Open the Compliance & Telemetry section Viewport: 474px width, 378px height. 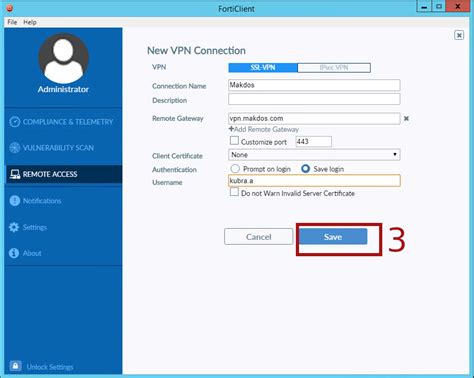(x=62, y=122)
